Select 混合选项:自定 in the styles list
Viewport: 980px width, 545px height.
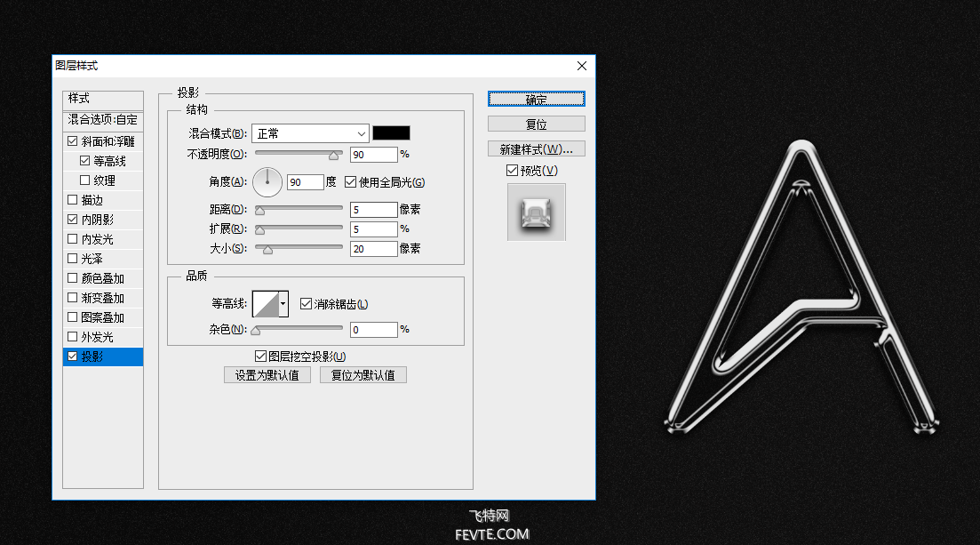pos(103,119)
